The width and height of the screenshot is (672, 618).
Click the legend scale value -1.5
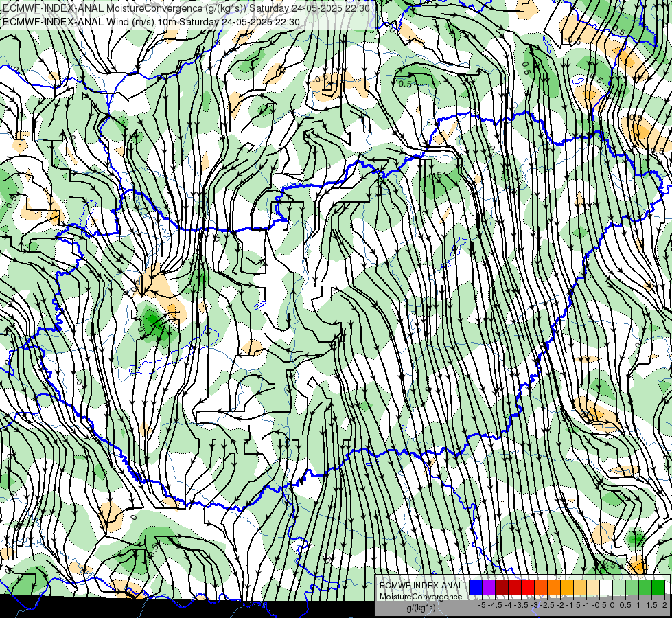pos(572,605)
